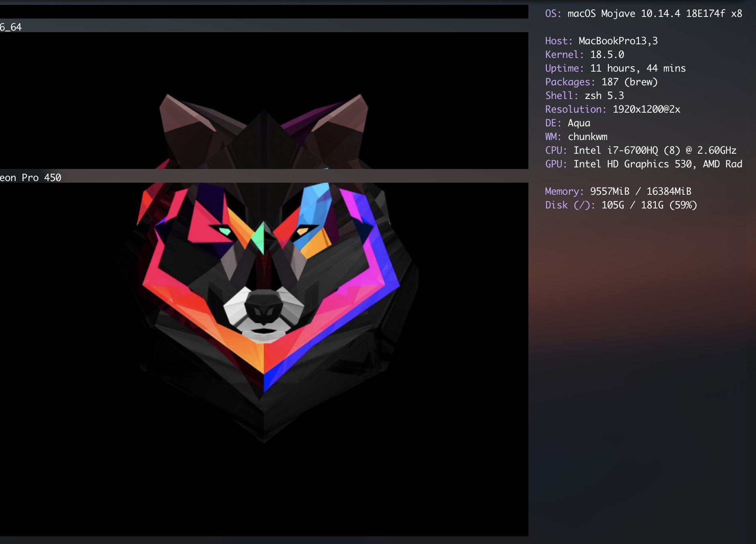This screenshot has width=756, height=544.
Task: Click the GPU: Intel HD Graphics 530 line
Action: (x=643, y=164)
